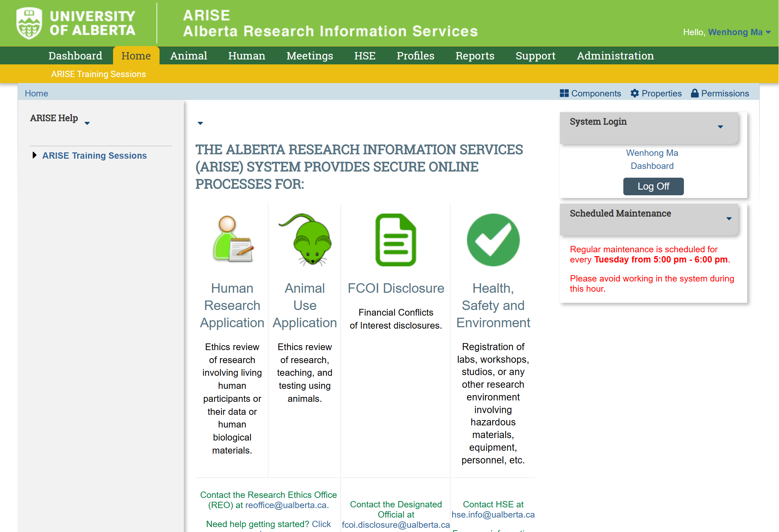Click the green checkmark HSE icon
The width and height of the screenshot is (779, 532).
coord(493,240)
